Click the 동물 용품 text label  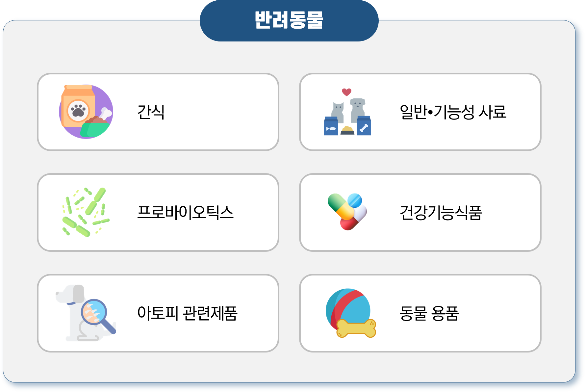click(429, 313)
